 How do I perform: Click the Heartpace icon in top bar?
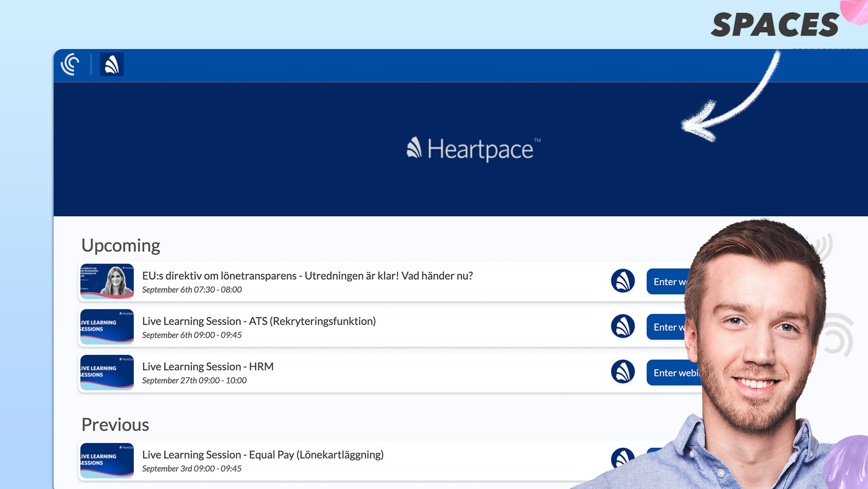point(112,64)
